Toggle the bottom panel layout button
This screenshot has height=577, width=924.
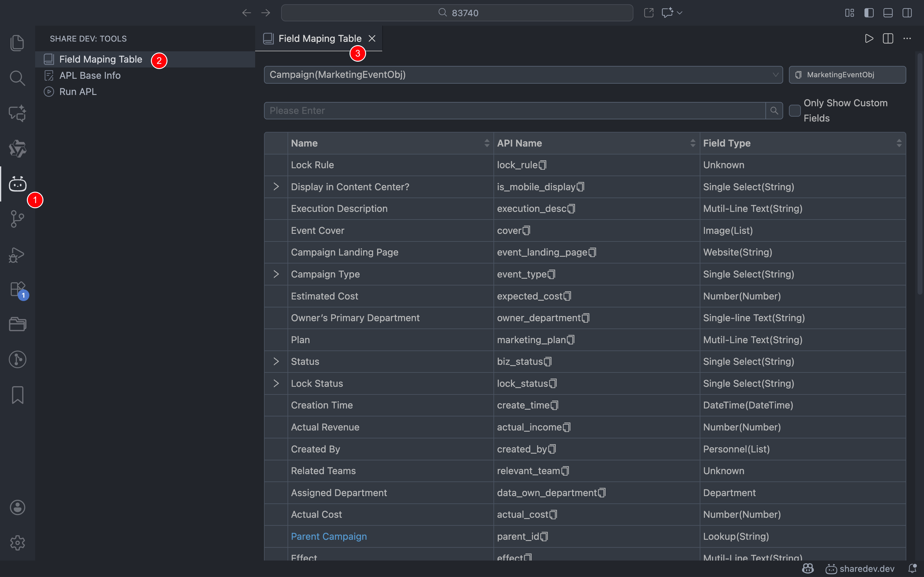888,13
